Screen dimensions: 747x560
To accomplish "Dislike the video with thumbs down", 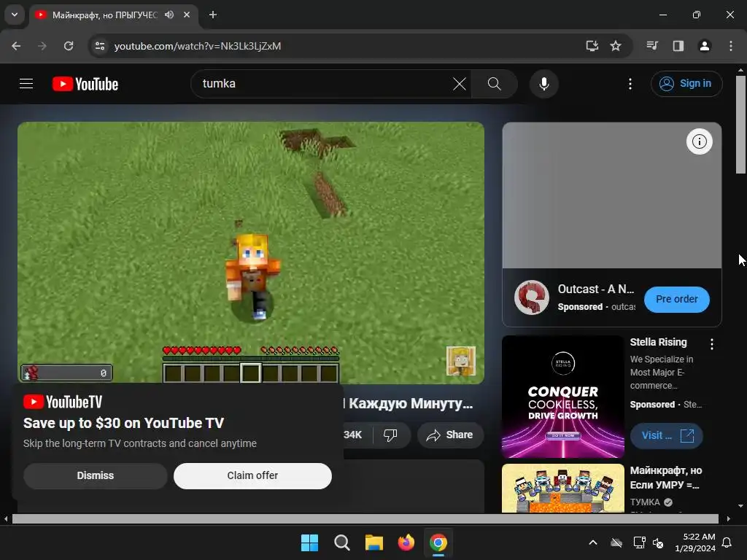I will coord(390,435).
